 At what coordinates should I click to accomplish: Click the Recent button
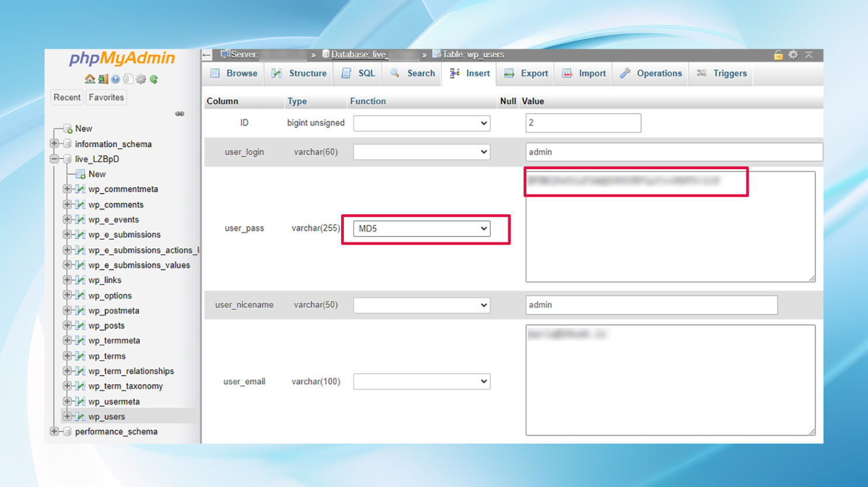tap(67, 97)
